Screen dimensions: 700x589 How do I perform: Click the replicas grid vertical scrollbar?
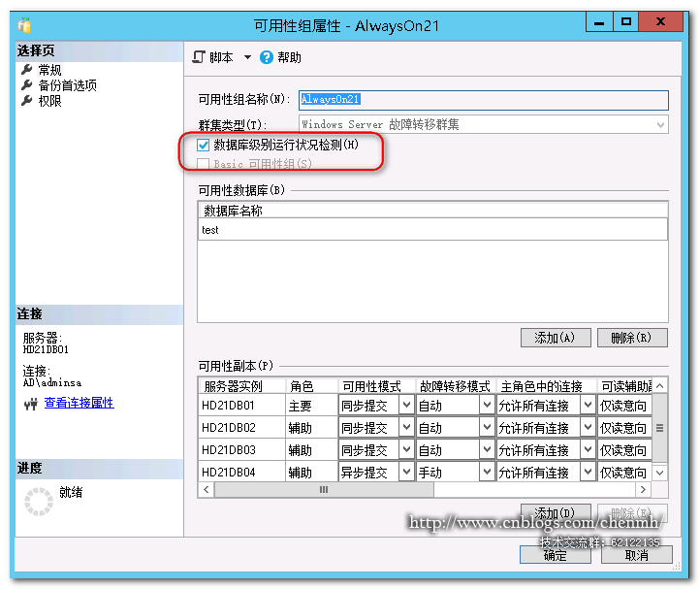coord(660,427)
